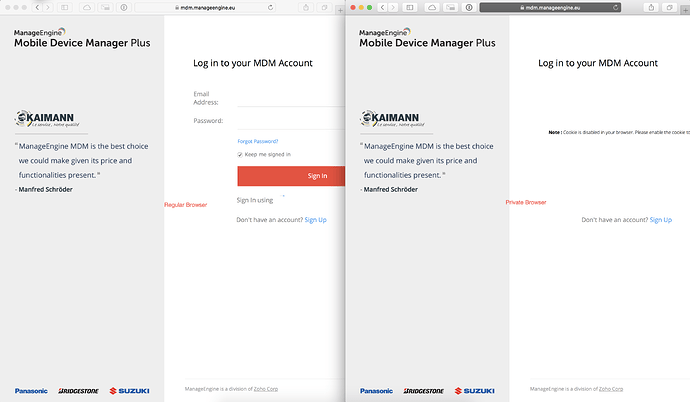Screen dimensions: 690x402
Task: Click the Email Address input field
Action: point(291,98)
